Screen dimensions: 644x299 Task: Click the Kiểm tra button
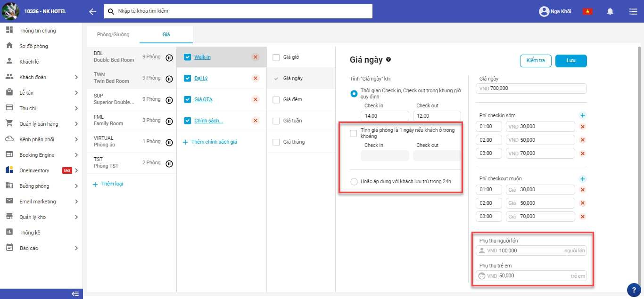(536, 61)
